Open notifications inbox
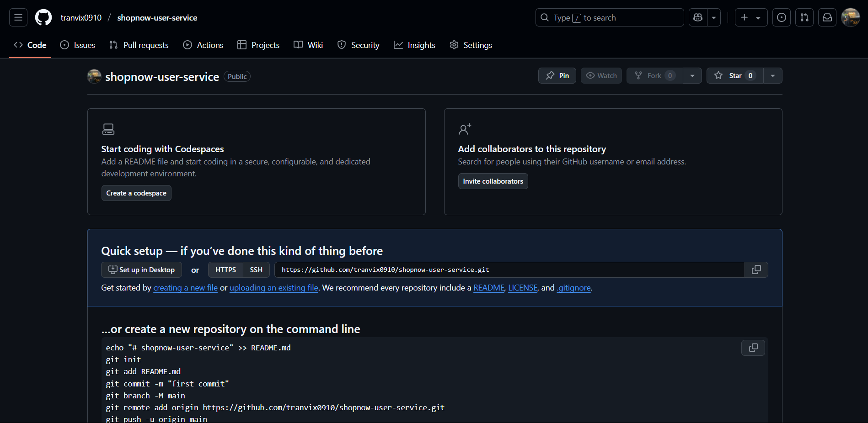Image resolution: width=868 pixels, height=423 pixels. [x=827, y=17]
